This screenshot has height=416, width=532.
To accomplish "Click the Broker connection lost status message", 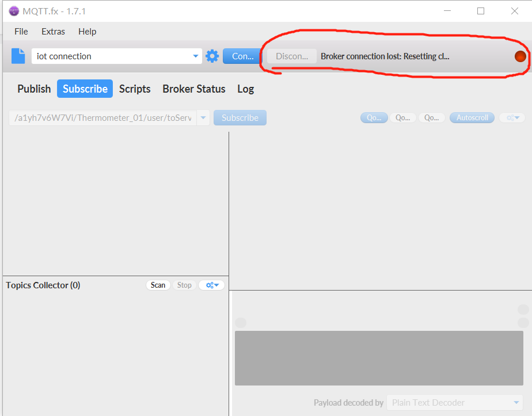I will click(385, 56).
